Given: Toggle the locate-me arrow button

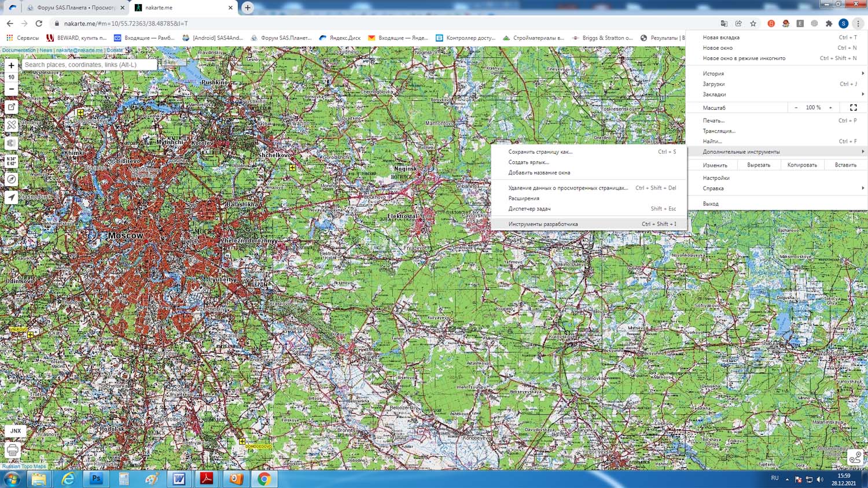Looking at the screenshot, I should 11,198.
